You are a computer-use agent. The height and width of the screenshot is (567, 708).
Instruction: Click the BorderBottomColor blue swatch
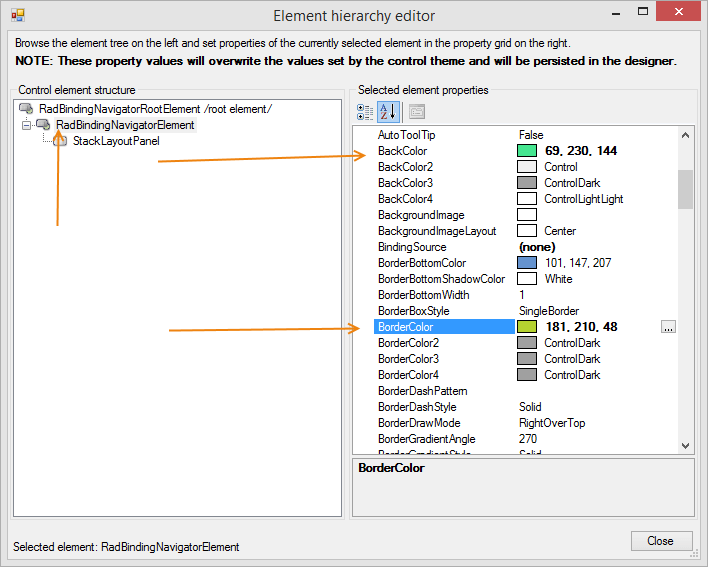pos(527,263)
